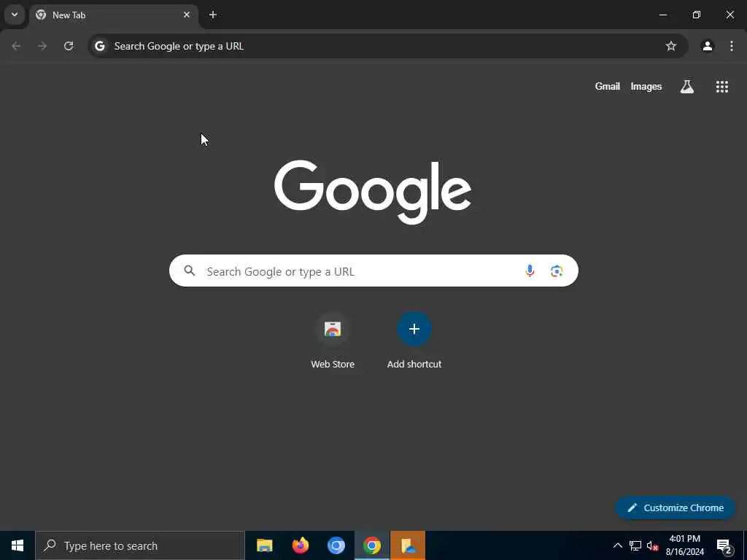The width and height of the screenshot is (747, 560).
Task: Click the Google logo
Action: [373, 192]
